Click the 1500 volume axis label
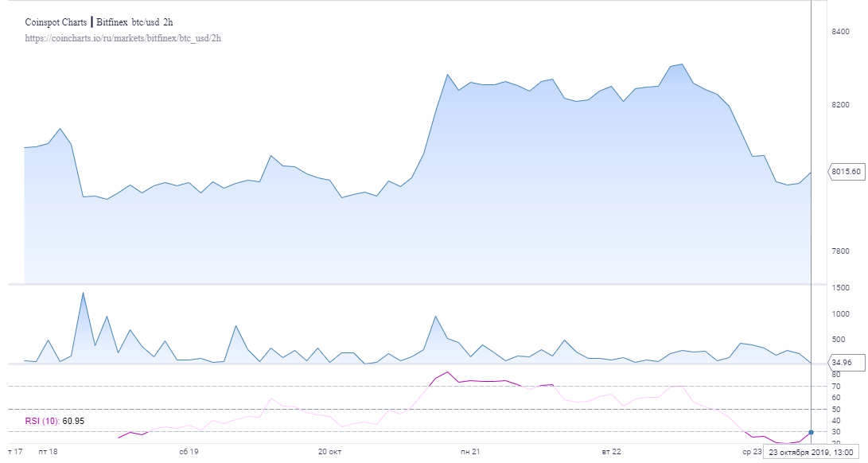Image resolution: width=868 pixels, height=463 pixels. 840,287
